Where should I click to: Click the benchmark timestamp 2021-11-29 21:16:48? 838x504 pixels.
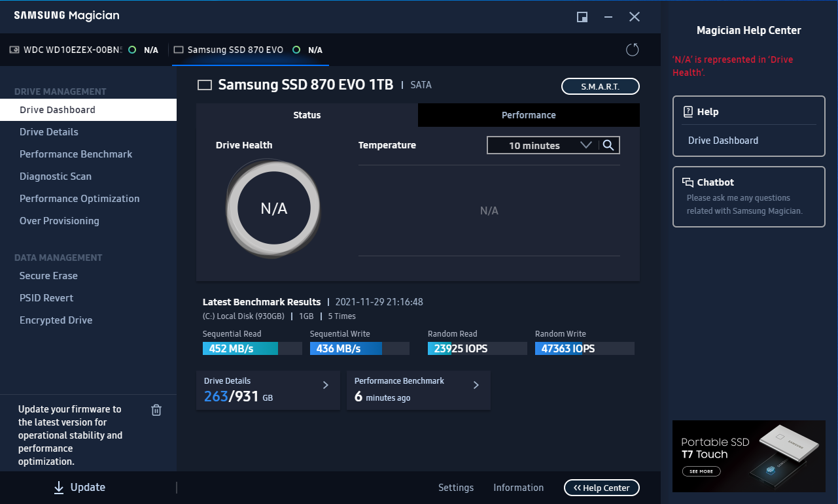pos(379,302)
